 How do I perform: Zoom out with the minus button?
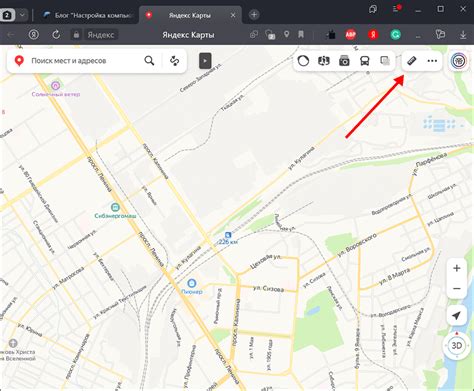457,288
